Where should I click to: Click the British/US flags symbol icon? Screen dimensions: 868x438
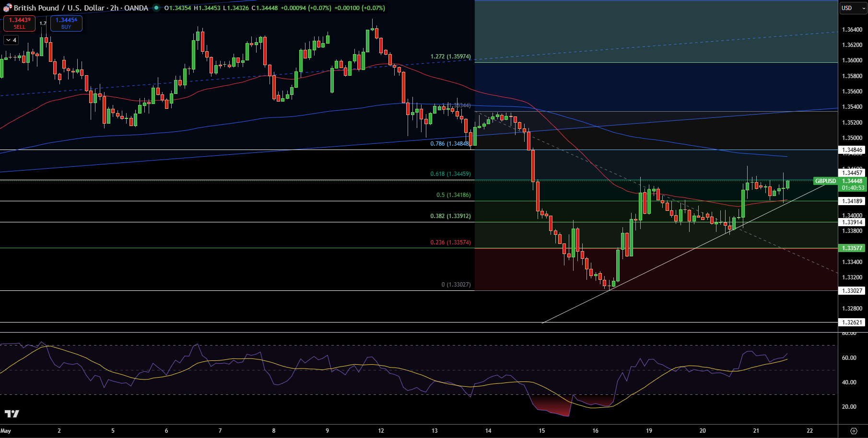pos(7,8)
